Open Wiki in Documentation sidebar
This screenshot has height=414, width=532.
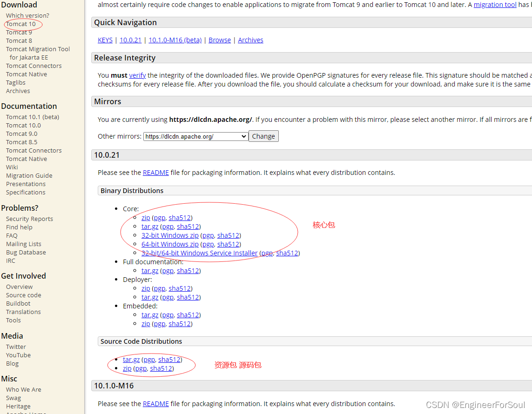click(12, 167)
